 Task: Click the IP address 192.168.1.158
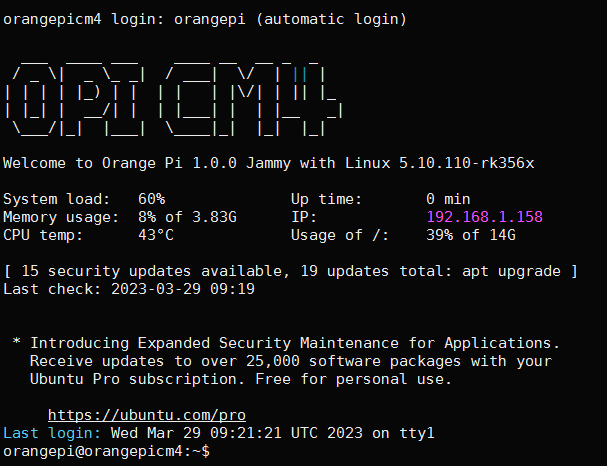(x=484, y=217)
